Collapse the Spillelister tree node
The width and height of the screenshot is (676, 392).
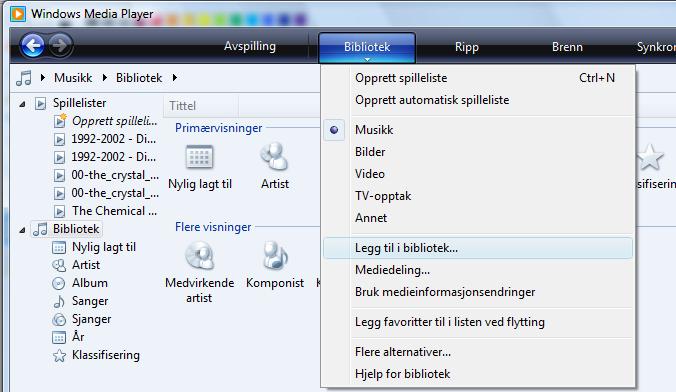point(22,104)
